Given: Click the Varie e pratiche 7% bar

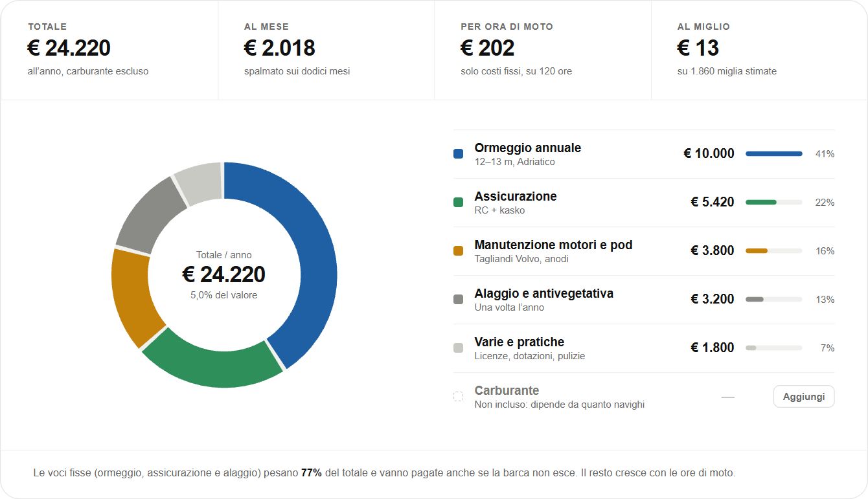Looking at the screenshot, I should 774,348.
